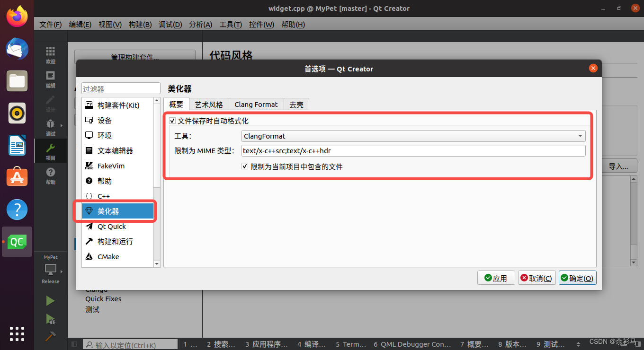Open the MyPet Release kit selector

pos(51,270)
